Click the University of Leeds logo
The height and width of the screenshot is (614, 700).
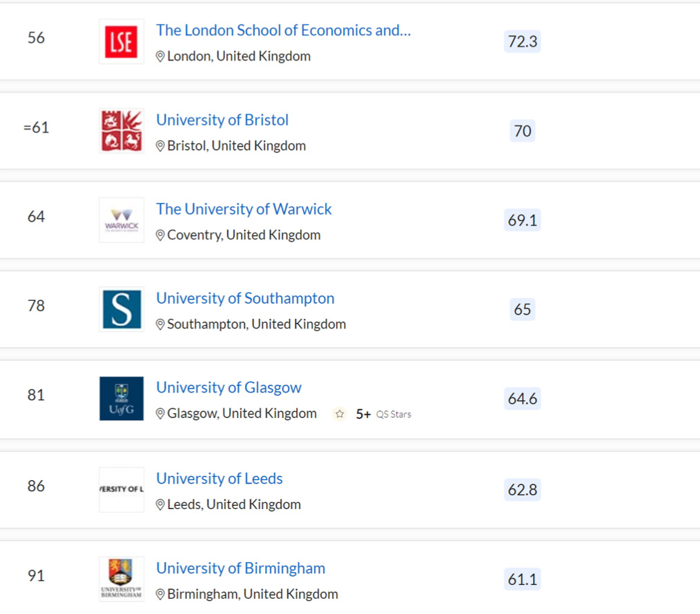(121, 489)
